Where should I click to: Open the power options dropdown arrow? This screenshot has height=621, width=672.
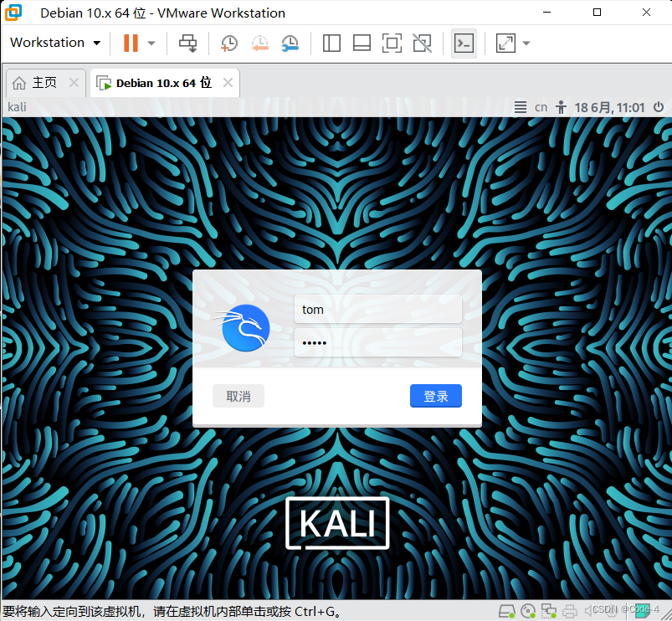coord(151,43)
